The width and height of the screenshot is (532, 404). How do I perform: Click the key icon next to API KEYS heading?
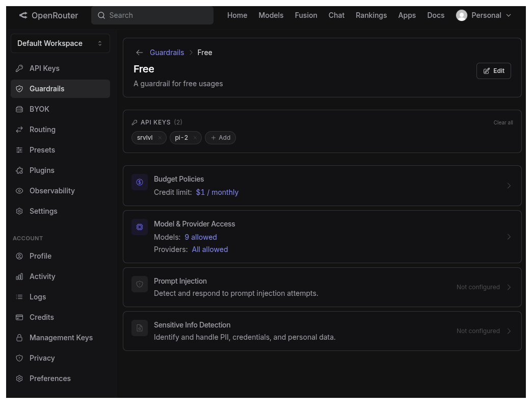click(x=135, y=122)
